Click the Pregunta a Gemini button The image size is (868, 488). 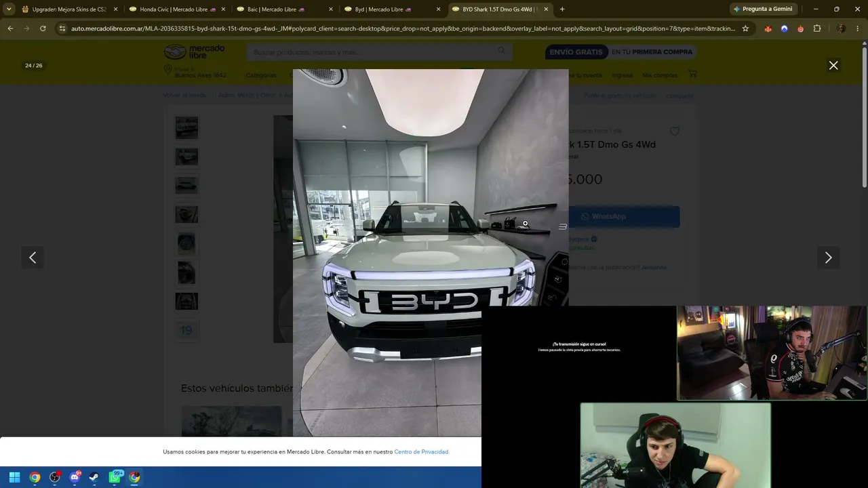(763, 9)
